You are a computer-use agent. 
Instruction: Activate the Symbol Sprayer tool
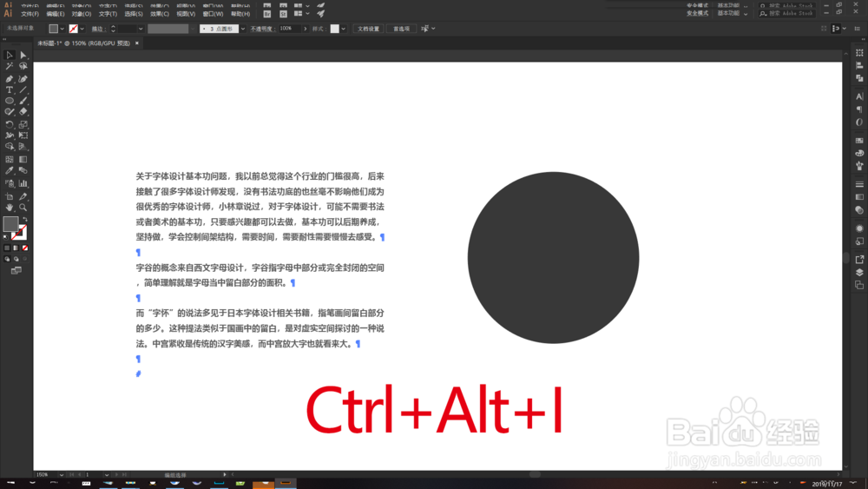[10, 183]
